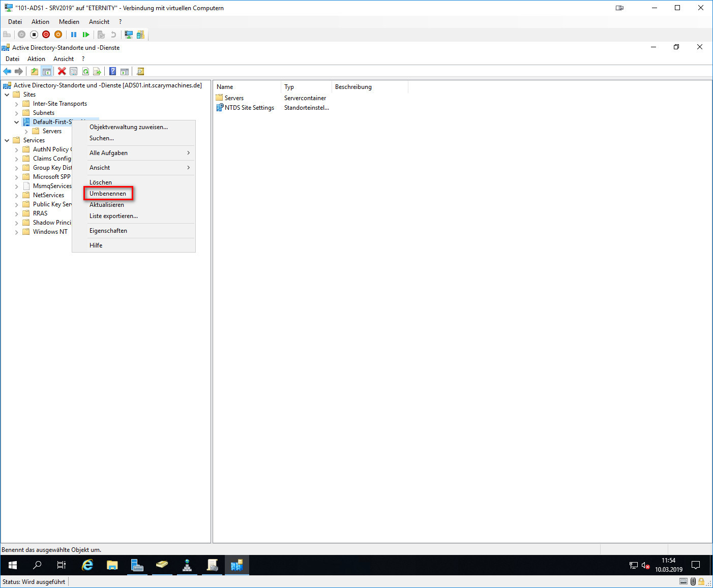
Task: Pause the virtual machine with blue pause icon
Action: tap(73, 35)
